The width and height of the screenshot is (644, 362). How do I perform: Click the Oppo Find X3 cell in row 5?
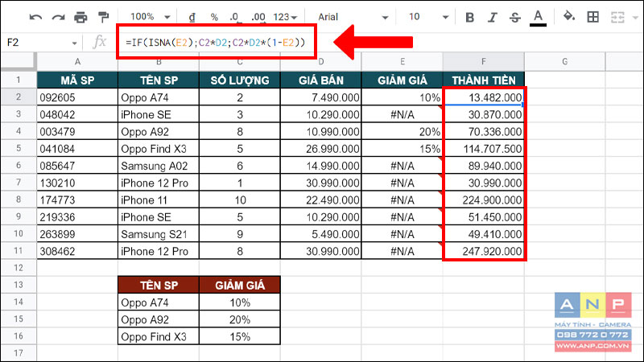pyautogui.click(x=159, y=149)
